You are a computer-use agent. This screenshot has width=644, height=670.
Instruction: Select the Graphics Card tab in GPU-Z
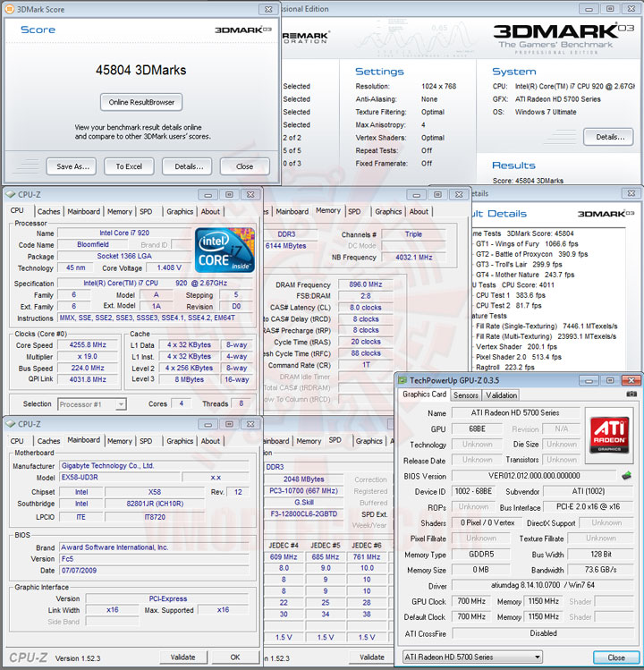coord(424,394)
